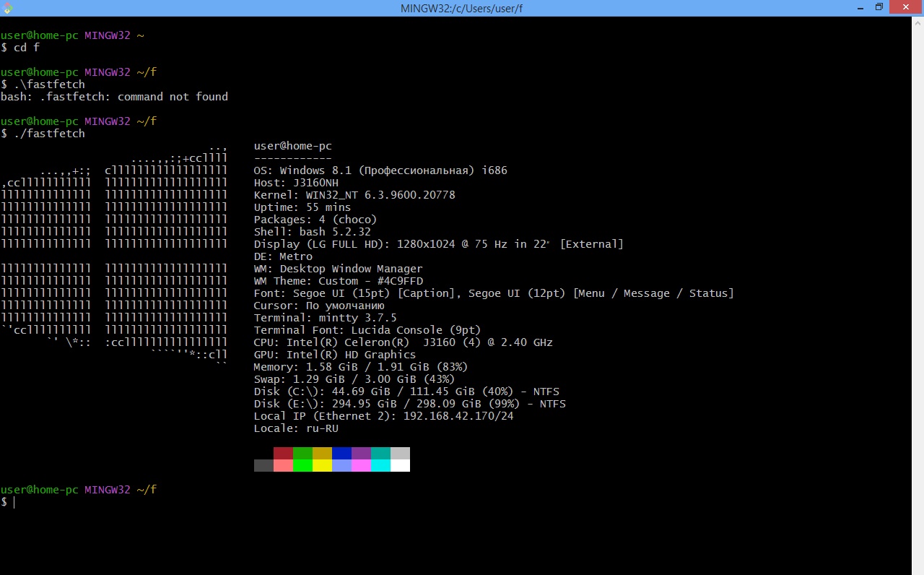Click the 'Display (LG FULL HD)' line
Image resolution: width=924 pixels, height=575 pixels.
(439, 244)
